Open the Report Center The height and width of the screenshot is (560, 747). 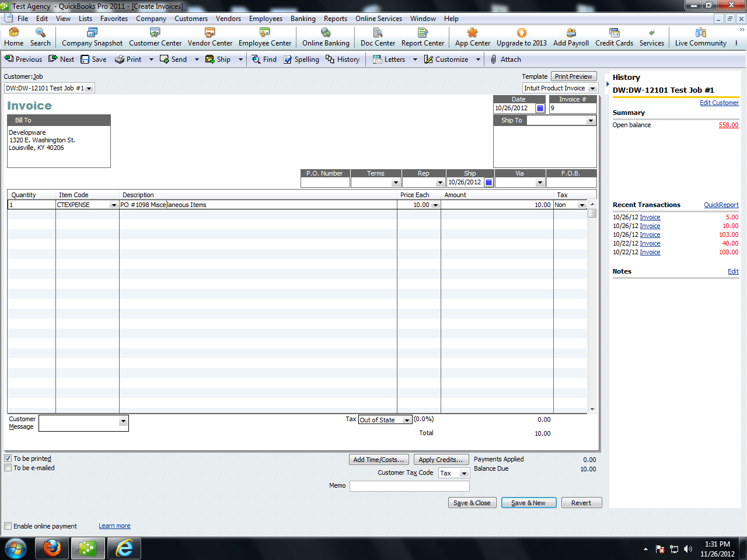click(x=423, y=37)
